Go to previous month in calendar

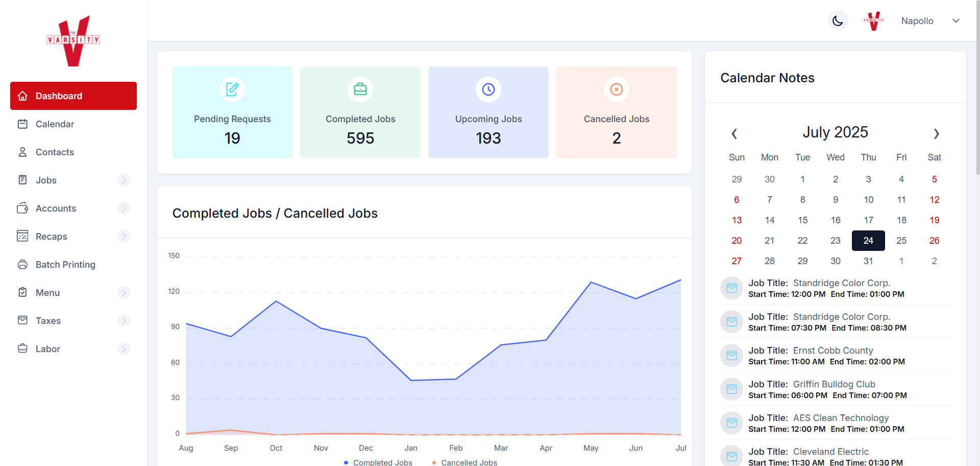pyautogui.click(x=734, y=133)
